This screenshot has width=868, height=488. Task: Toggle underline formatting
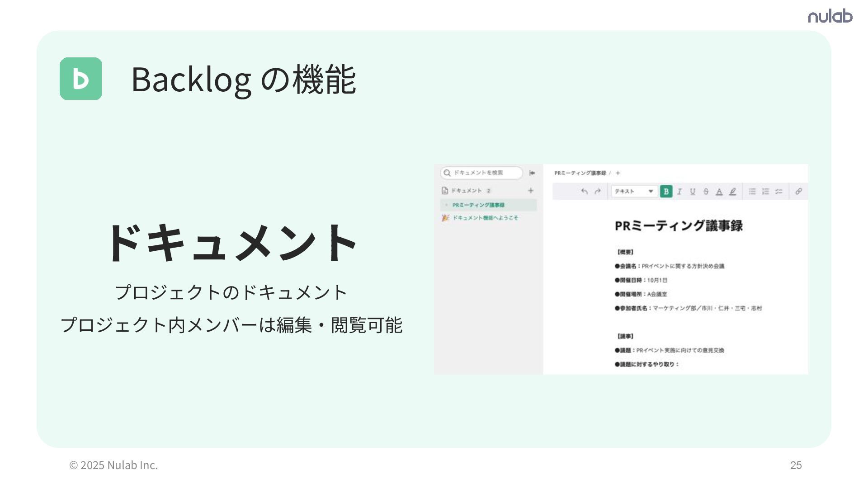[x=692, y=191]
